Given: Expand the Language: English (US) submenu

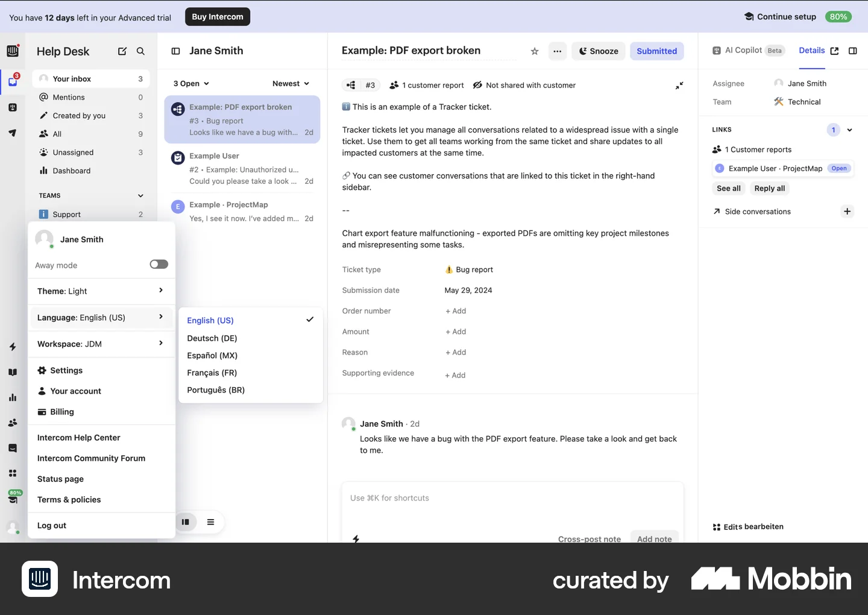Looking at the screenshot, I should 101,318.
